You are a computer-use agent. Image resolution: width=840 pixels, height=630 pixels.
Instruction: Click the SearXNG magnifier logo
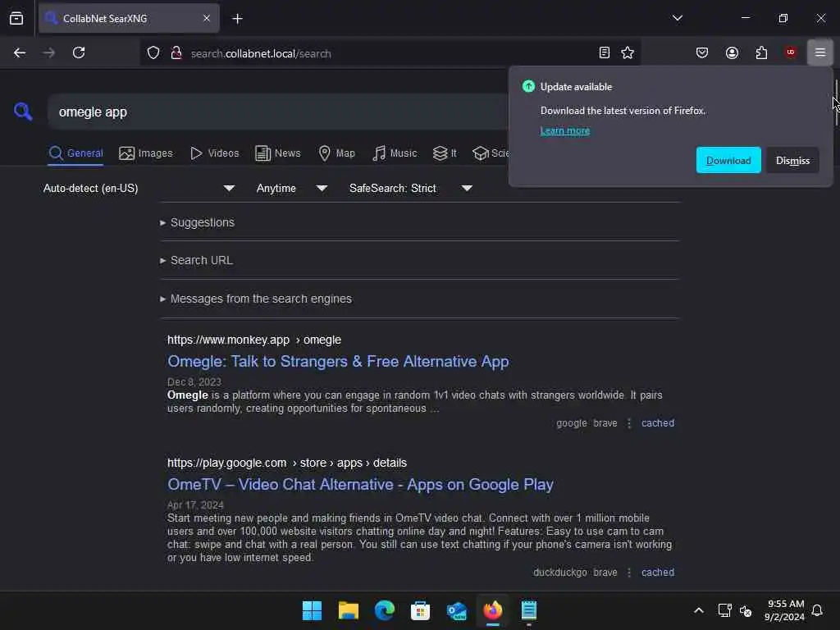pyautogui.click(x=23, y=112)
